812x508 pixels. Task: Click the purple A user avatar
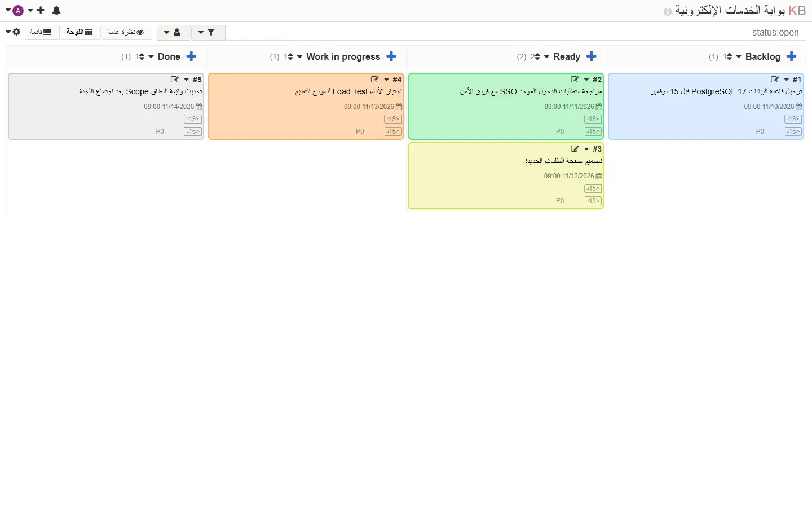(x=18, y=10)
